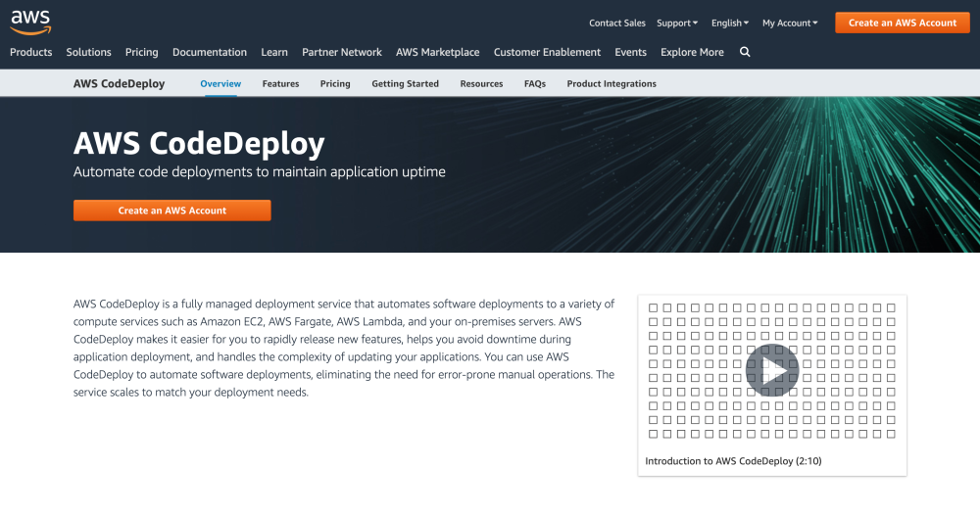Select the Overview tab

tap(220, 83)
